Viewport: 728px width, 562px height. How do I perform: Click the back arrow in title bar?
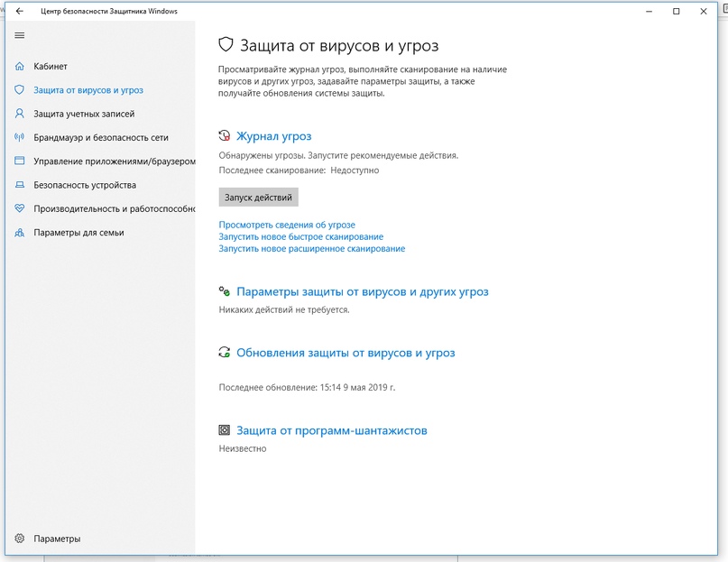click(x=20, y=11)
